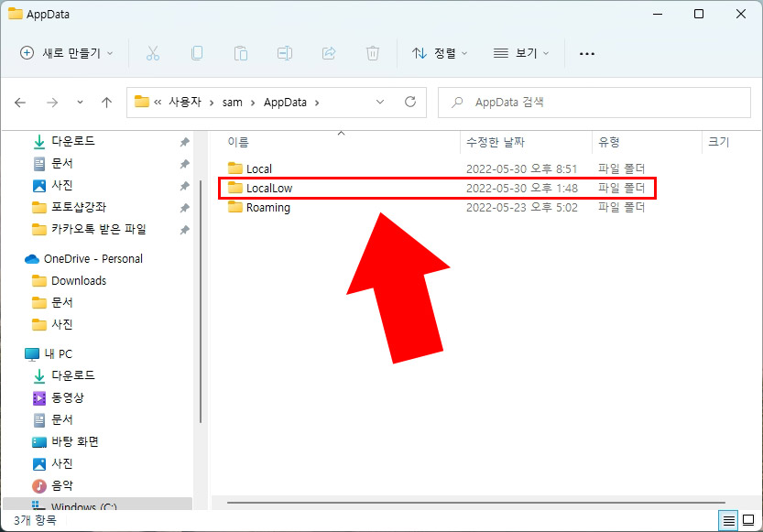
Task: Open recent locations chevron dropdown
Action: [x=80, y=103]
